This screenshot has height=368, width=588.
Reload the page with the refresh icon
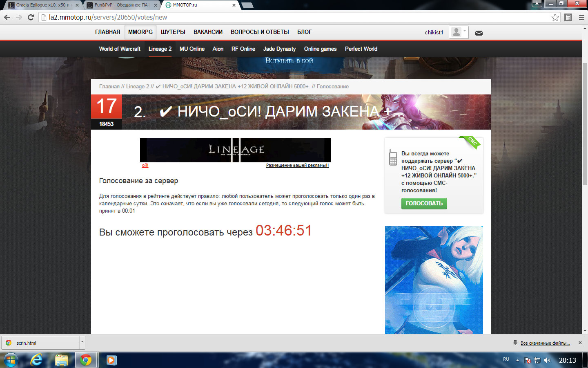[x=31, y=17]
